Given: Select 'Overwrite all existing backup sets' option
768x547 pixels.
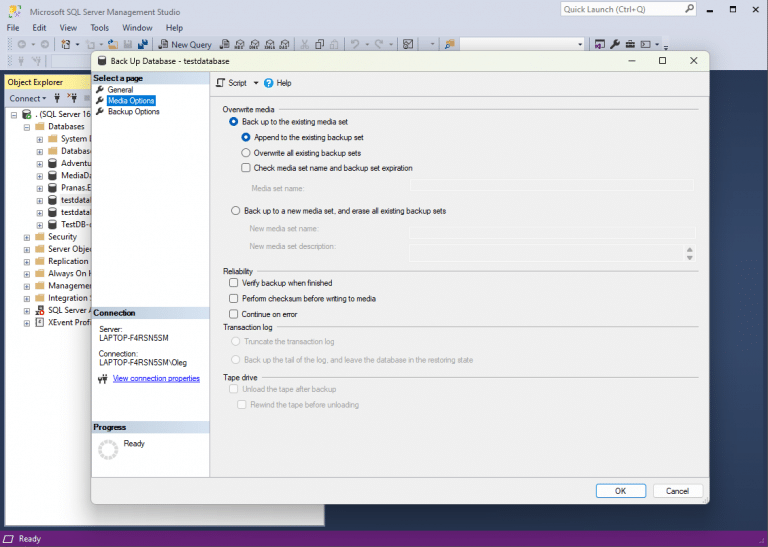Looking at the screenshot, I should [246, 153].
